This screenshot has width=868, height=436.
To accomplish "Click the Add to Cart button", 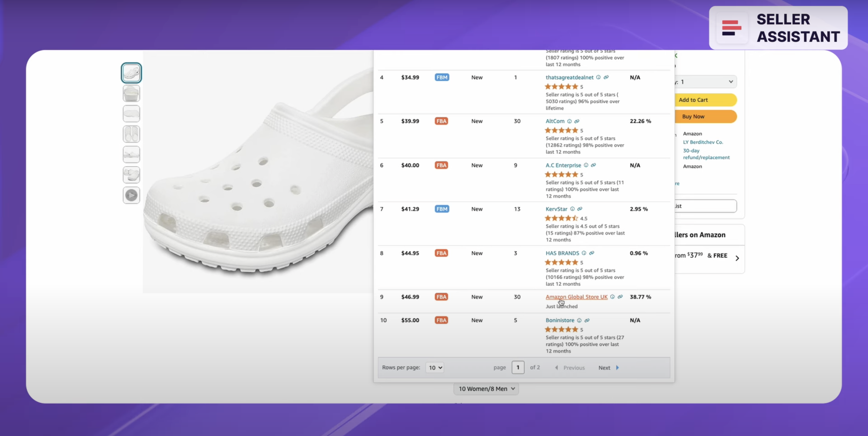I will tap(706, 100).
